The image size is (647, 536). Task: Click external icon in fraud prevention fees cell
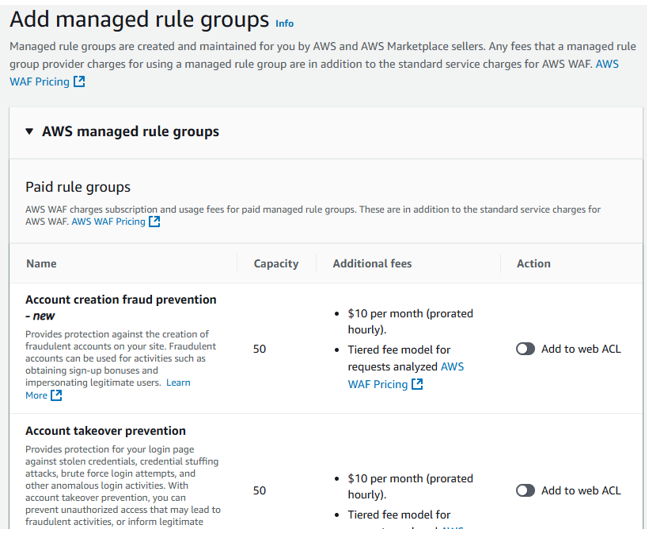click(x=417, y=384)
